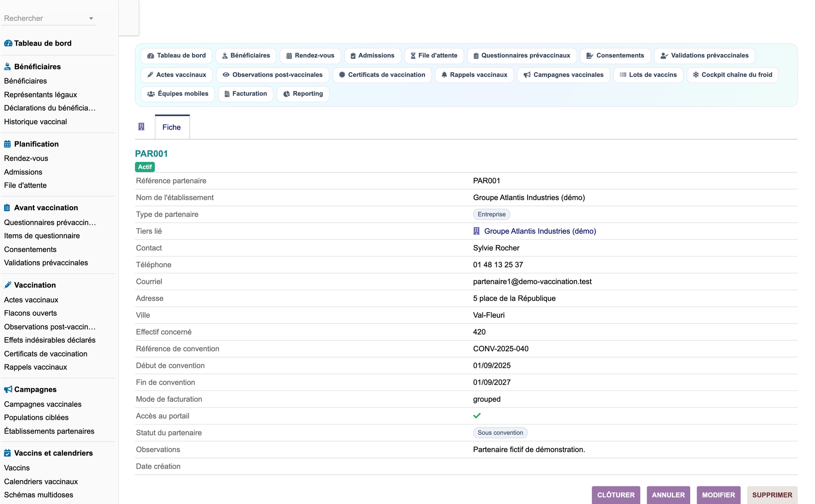Click the phone number 01 48 13 25 37

pyautogui.click(x=498, y=265)
